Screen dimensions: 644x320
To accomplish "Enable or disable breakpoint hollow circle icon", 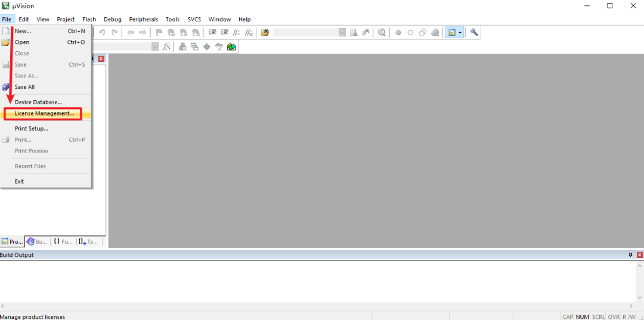I will (410, 32).
